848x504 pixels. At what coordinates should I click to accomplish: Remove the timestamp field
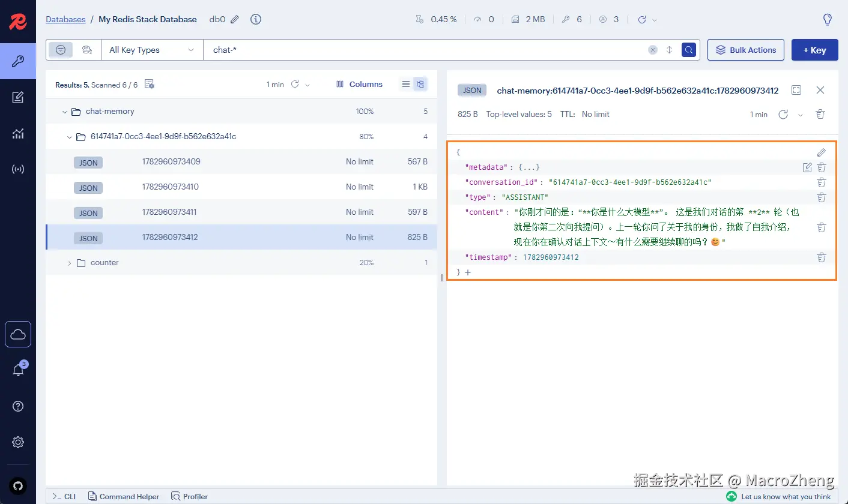click(822, 257)
